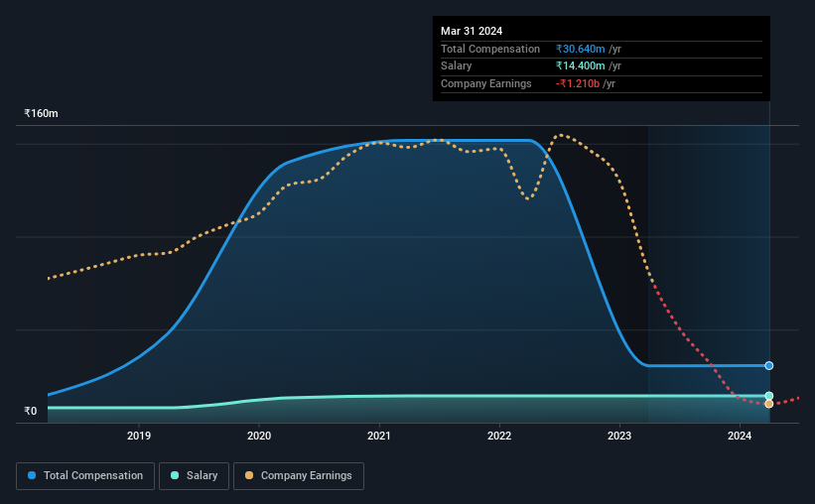
Task: Click the teal dot icon in Salary legend
Action: 175,475
